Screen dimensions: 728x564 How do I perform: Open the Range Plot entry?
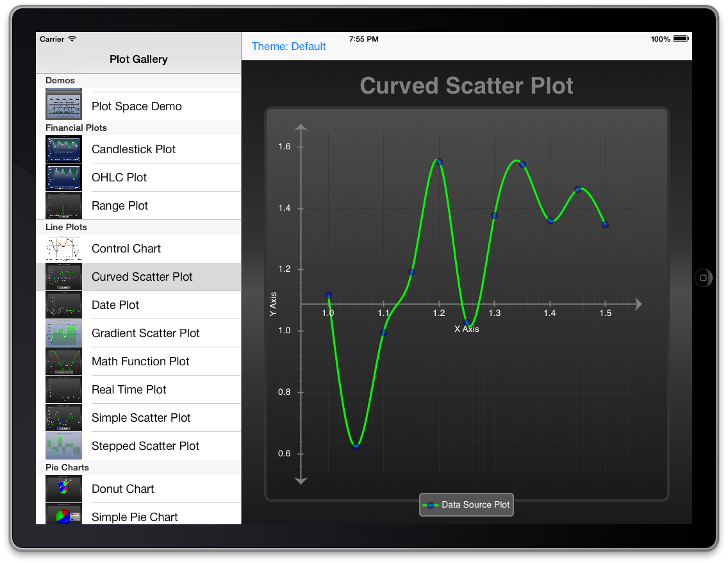(120, 206)
